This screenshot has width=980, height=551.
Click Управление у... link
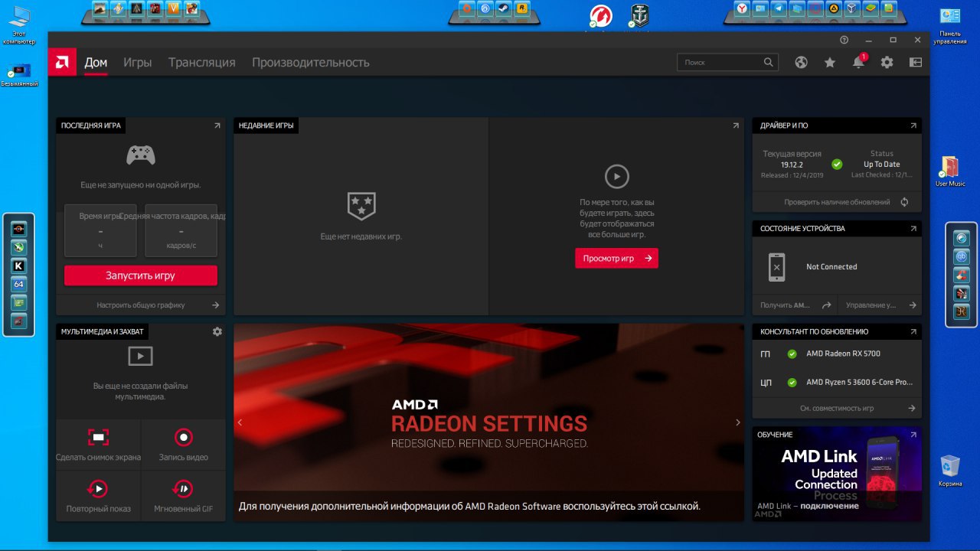click(880, 305)
